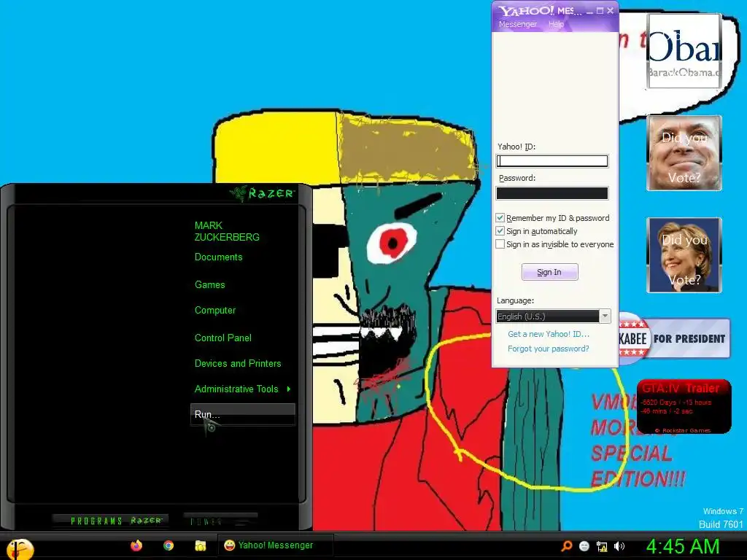Click the Sign In button
Image resolution: width=747 pixels, height=560 pixels.
pyautogui.click(x=550, y=272)
